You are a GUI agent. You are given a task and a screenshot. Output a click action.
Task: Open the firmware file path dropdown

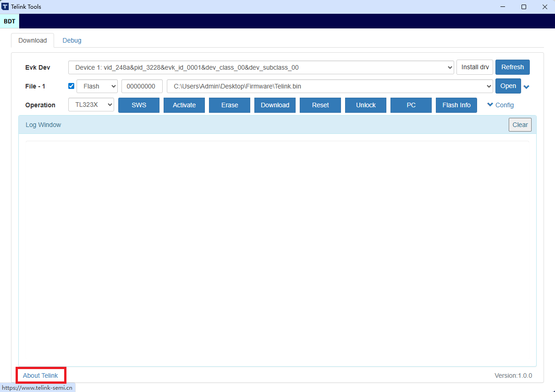[330, 86]
